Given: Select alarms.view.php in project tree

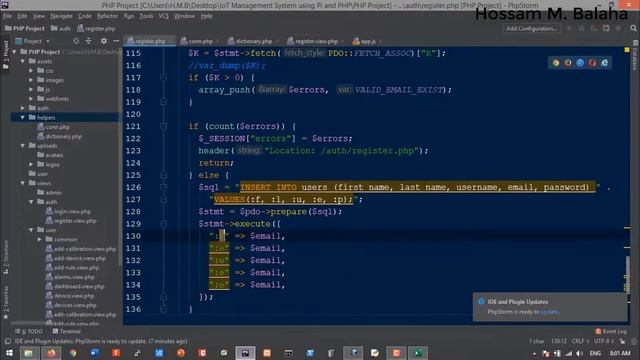Looking at the screenshot, I should click(x=70, y=277).
